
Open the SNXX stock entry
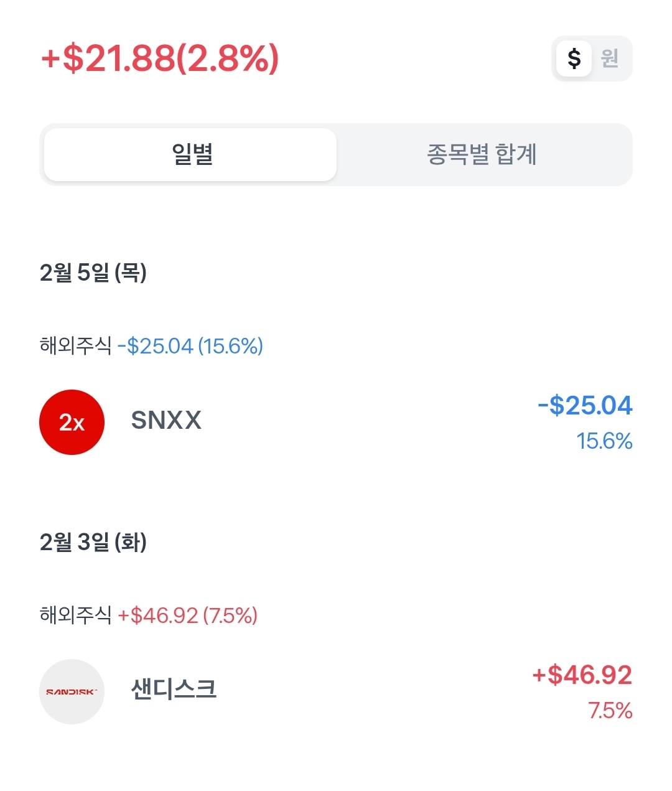click(336, 422)
